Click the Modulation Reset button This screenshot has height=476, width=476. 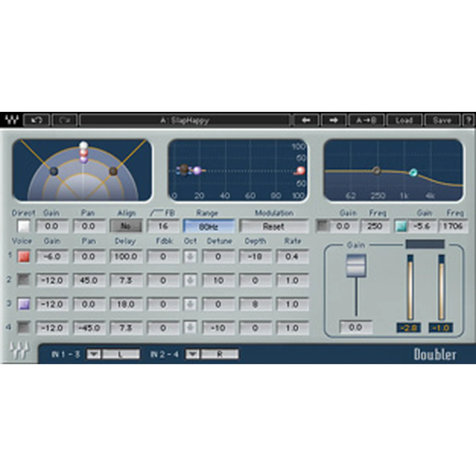pos(273,226)
